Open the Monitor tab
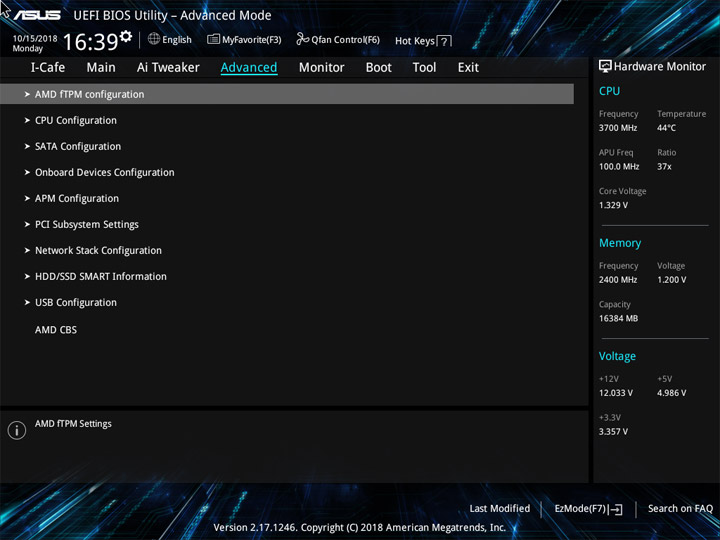 click(321, 68)
